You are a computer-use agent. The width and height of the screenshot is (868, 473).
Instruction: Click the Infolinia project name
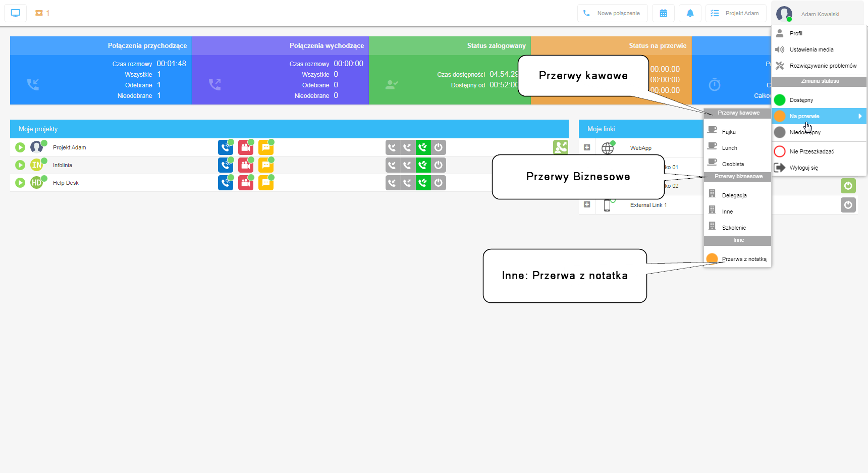pyautogui.click(x=63, y=165)
